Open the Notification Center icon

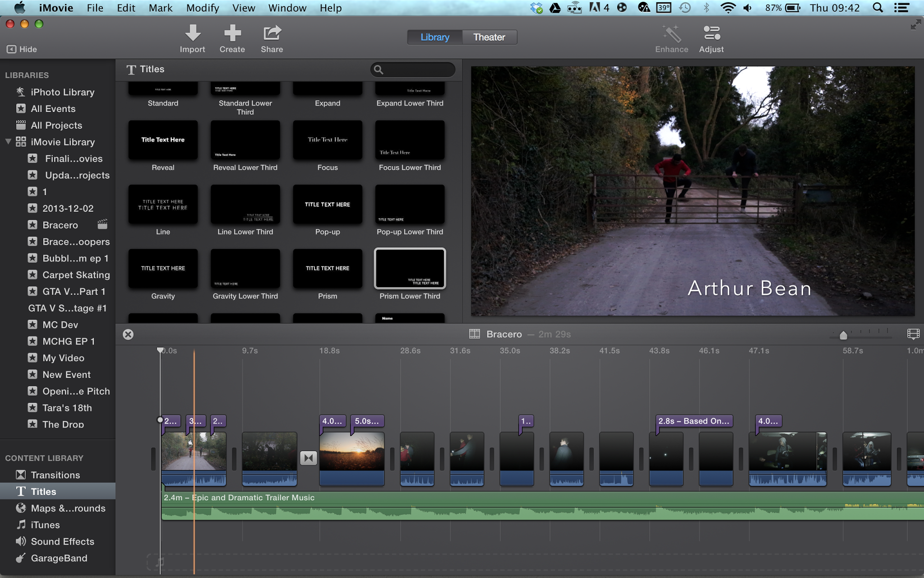click(x=901, y=8)
